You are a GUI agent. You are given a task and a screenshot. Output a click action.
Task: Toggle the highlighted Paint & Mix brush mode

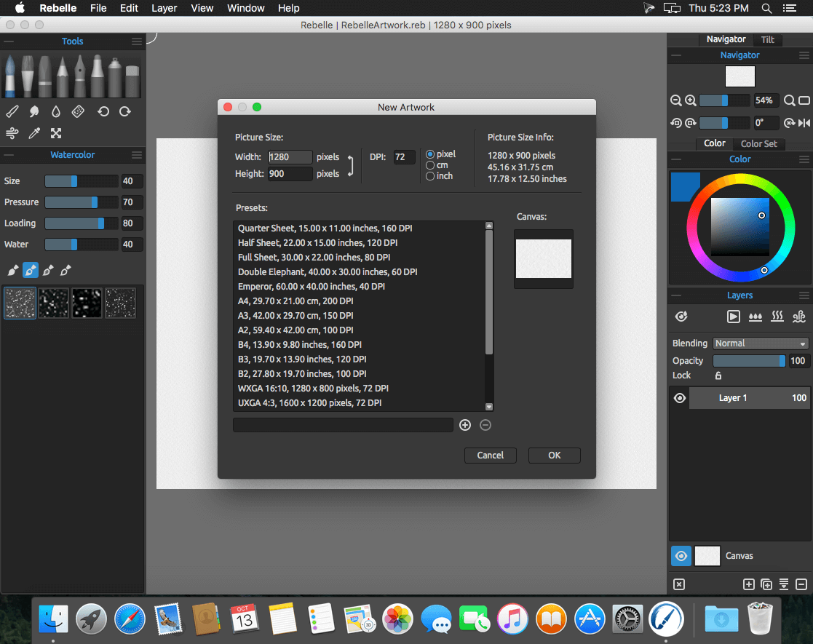tap(31, 270)
